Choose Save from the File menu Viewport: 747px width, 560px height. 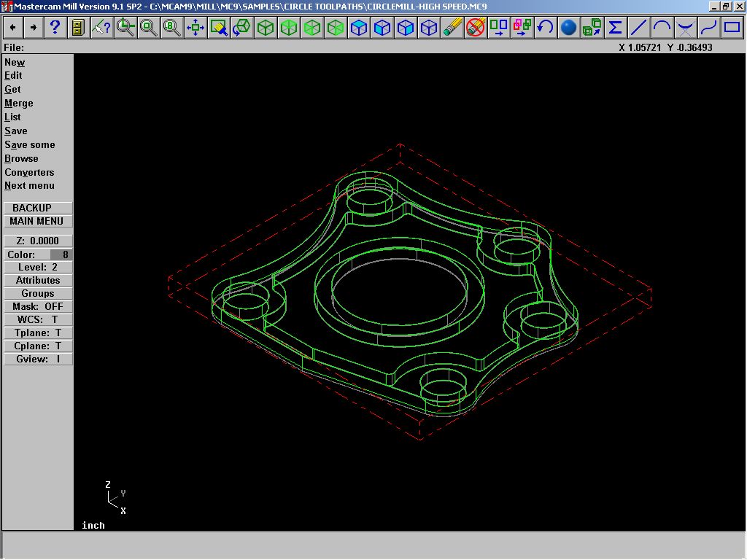[16, 131]
